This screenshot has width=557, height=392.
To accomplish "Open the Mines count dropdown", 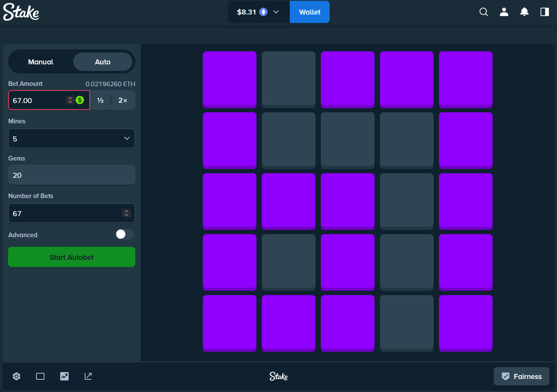I will pos(71,138).
